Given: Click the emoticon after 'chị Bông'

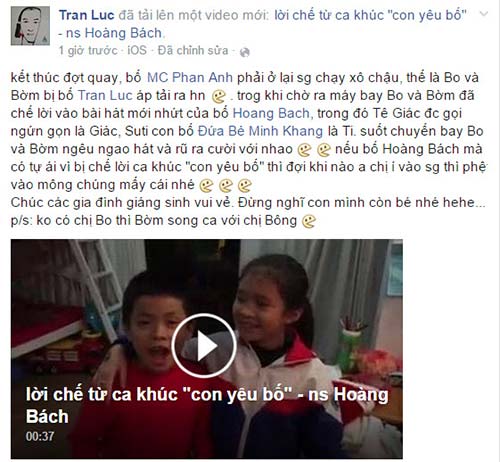Looking at the screenshot, I should [x=309, y=222].
